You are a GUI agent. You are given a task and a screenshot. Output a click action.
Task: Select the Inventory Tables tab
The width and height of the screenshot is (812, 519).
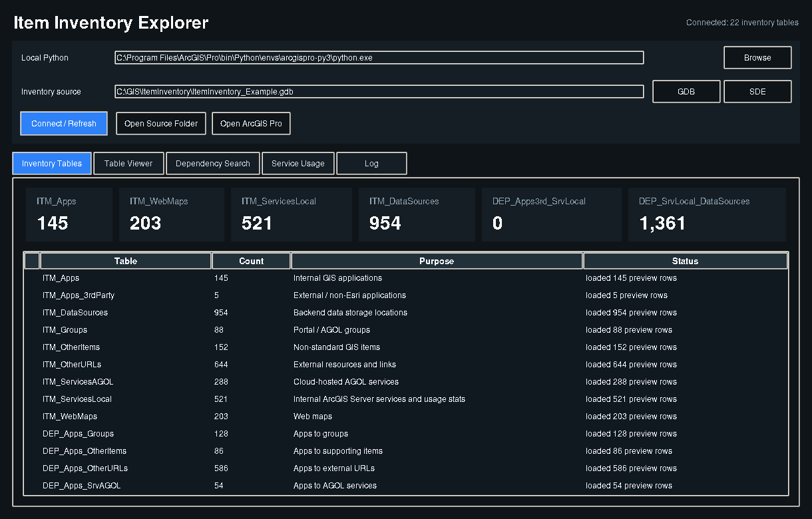52,163
